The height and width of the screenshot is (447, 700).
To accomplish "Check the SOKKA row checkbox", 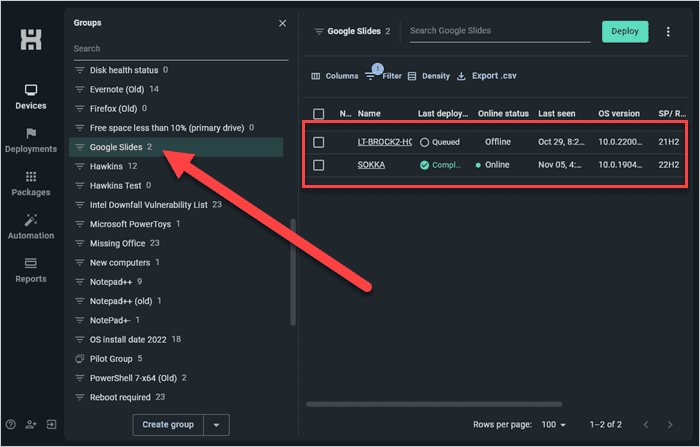I will (x=319, y=165).
